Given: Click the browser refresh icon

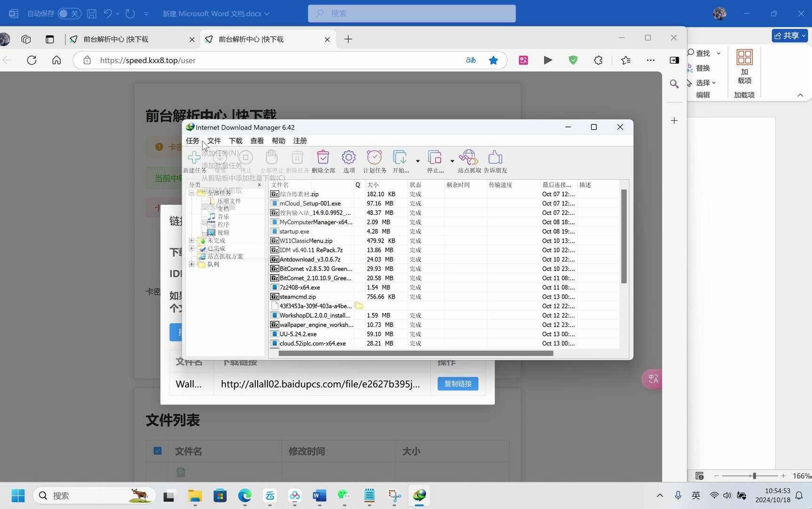Looking at the screenshot, I should click(32, 60).
